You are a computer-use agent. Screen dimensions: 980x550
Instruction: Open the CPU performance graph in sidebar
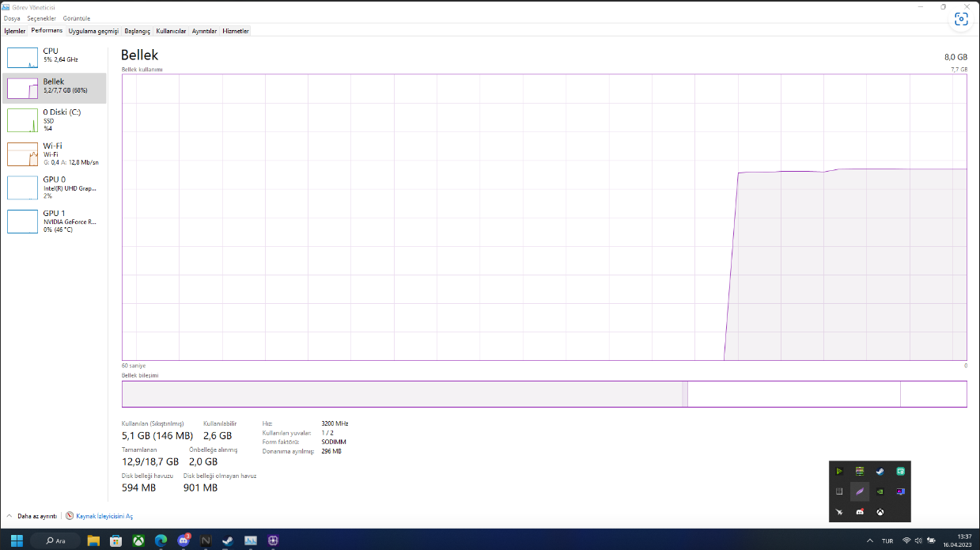(x=55, y=57)
